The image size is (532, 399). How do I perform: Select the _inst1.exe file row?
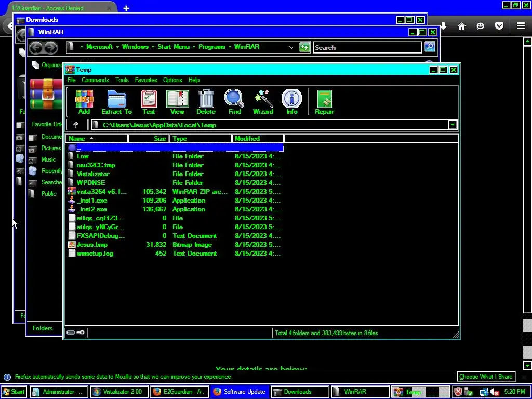(x=175, y=201)
